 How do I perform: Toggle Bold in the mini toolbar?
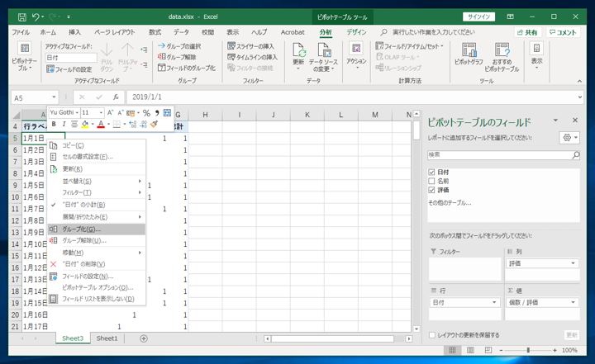coord(54,124)
